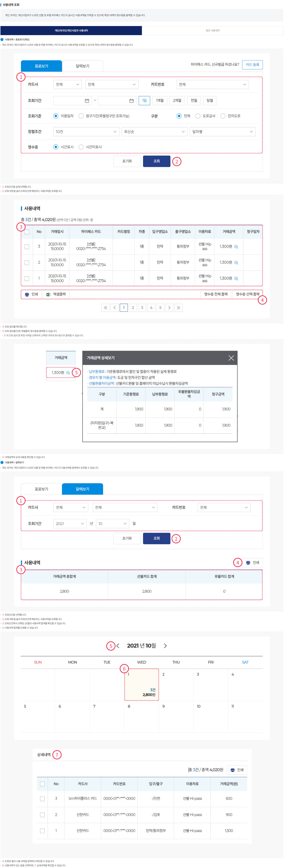Check the box for 사용내역 row No 1 (2020-10-15)

point(27,278)
